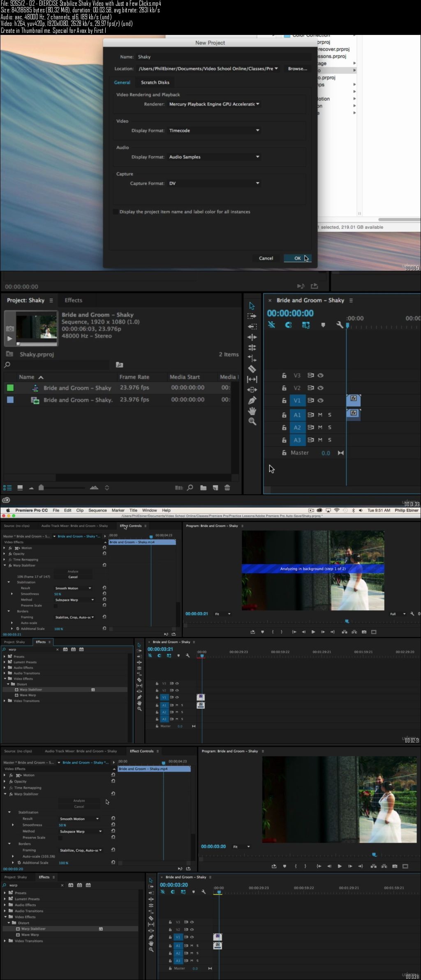Click Automate to Sequence in the enlarged Project panel footer
Screen dimensions: 421x980
(x=179, y=488)
